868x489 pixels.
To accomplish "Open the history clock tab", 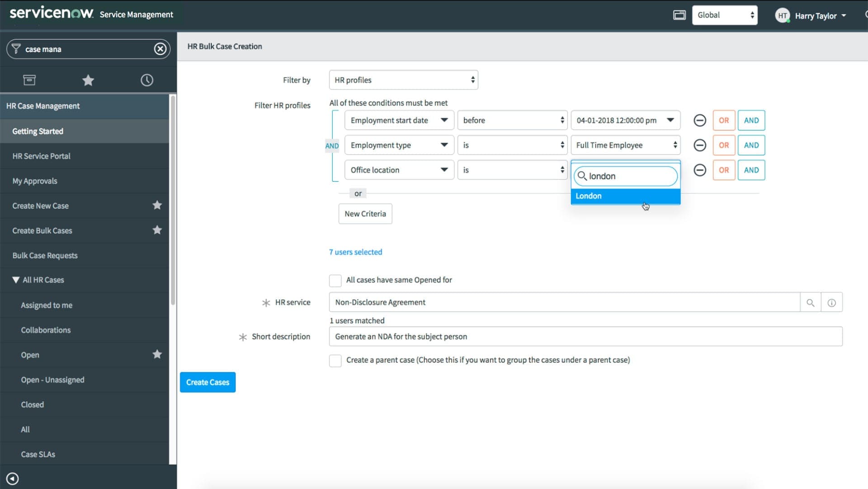I will click(146, 81).
